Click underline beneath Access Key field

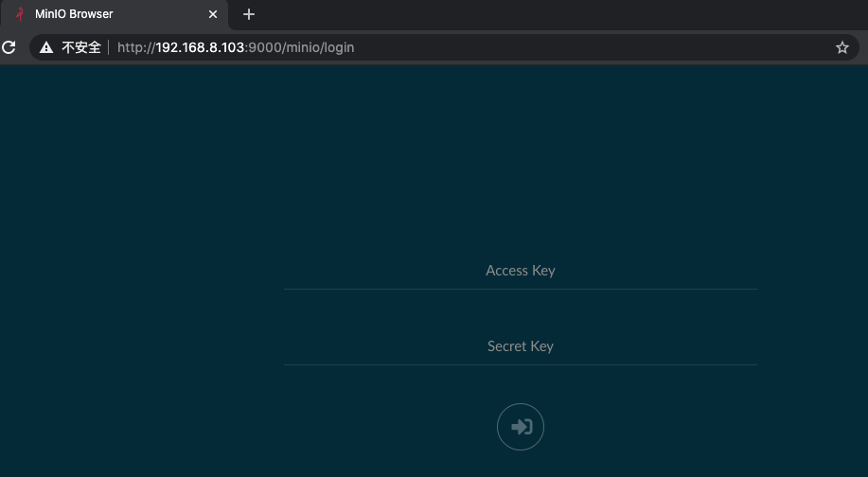(520, 289)
